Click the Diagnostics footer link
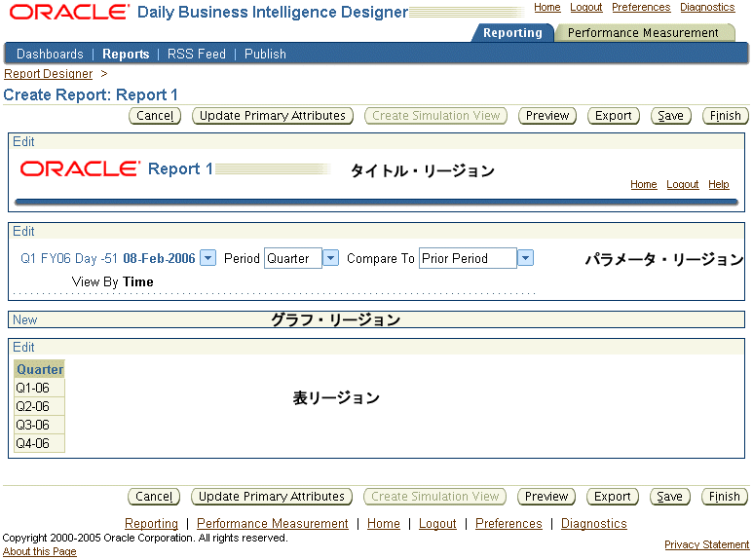753x560 pixels. [593, 524]
